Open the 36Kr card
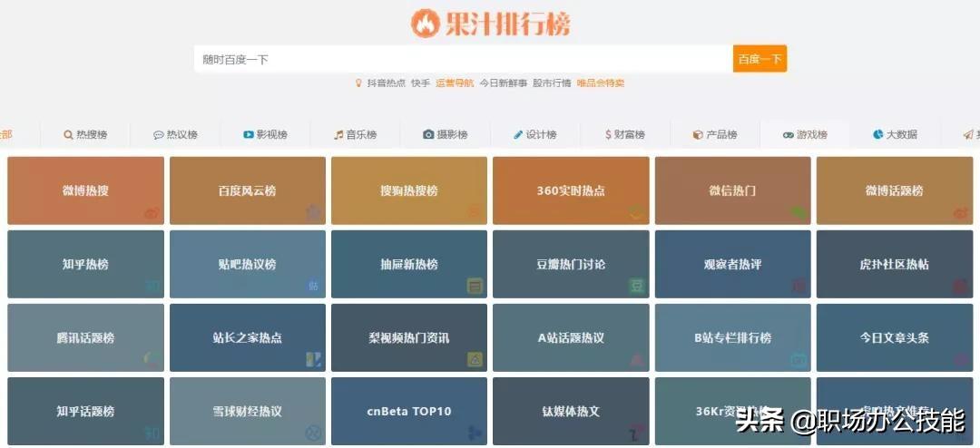The image size is (980, 448). (x=732, y=411)
